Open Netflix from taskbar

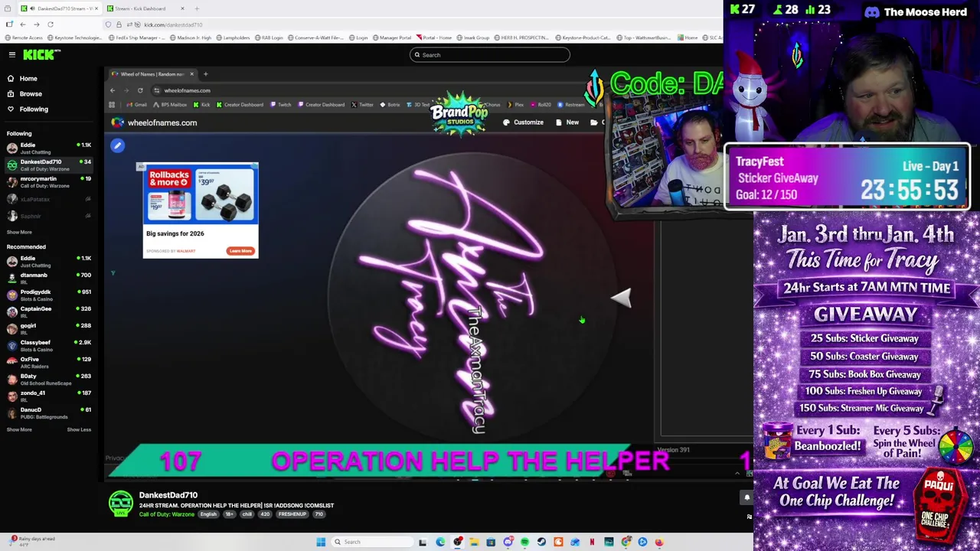click(592, 542)
